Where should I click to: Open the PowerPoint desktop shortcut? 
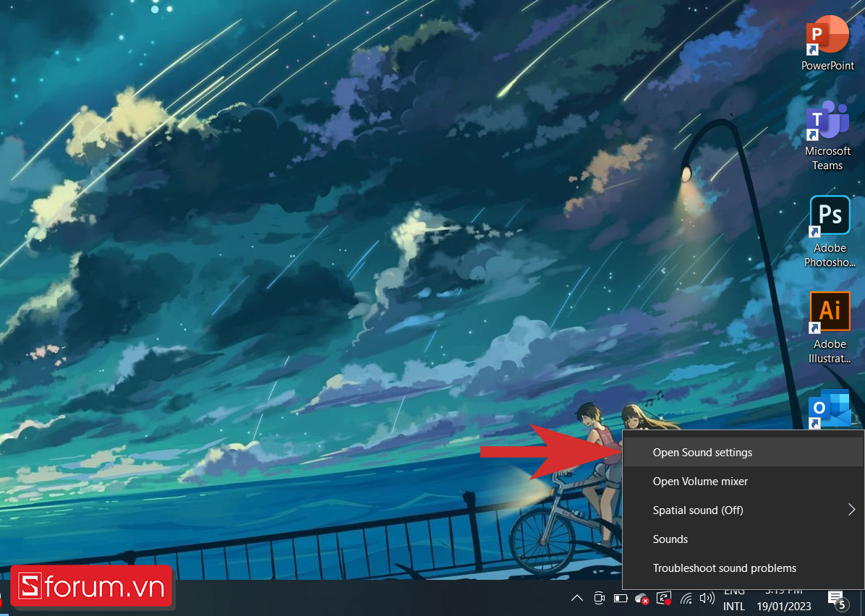[x=827, y=42]
